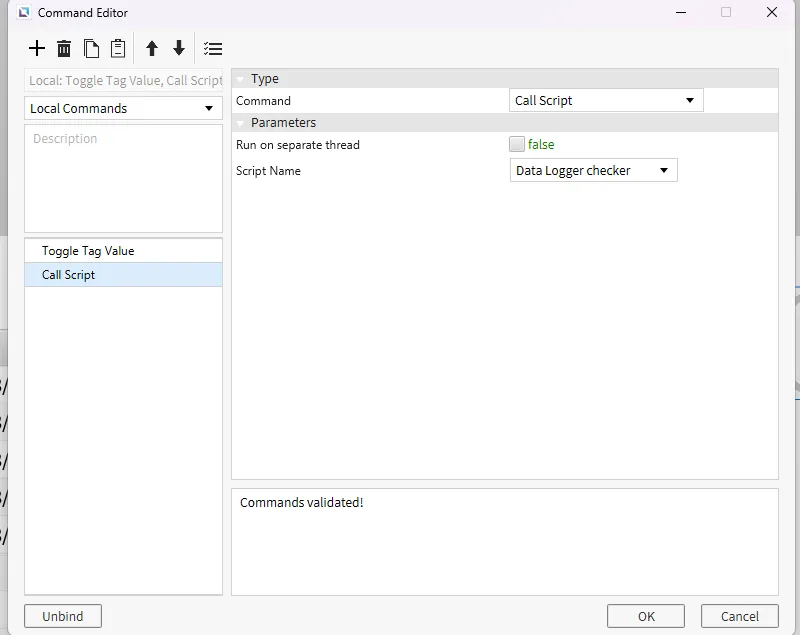Click the add command plus icon
This screenshot has height=635, width=800.
[x=37, y=48]
